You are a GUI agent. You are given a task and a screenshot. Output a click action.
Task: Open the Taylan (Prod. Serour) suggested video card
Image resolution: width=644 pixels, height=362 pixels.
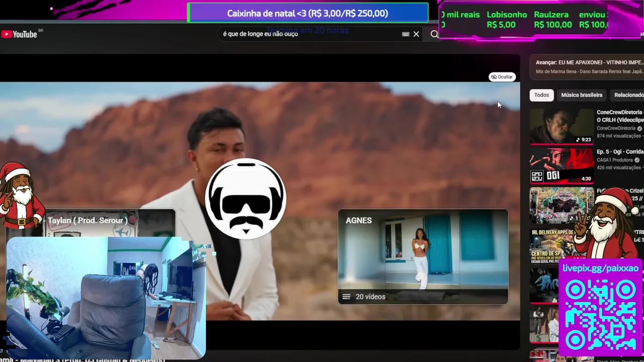pos(91,223)
